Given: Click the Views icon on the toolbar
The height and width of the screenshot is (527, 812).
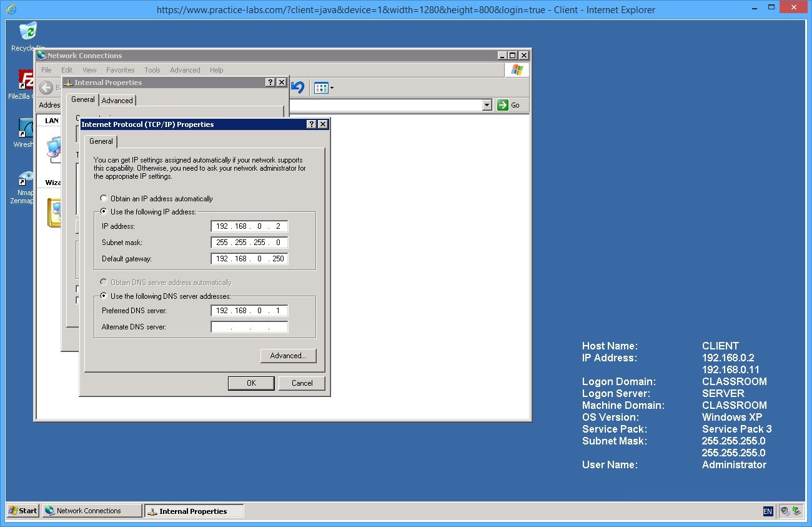Looking at the screenshot, I should tap(320, 88).
